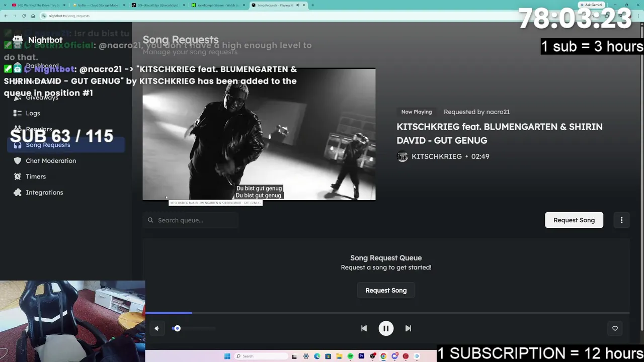Open Settings gear from the taskbar
The width and height of the screenshot is (644, 362).
[306, 356]
